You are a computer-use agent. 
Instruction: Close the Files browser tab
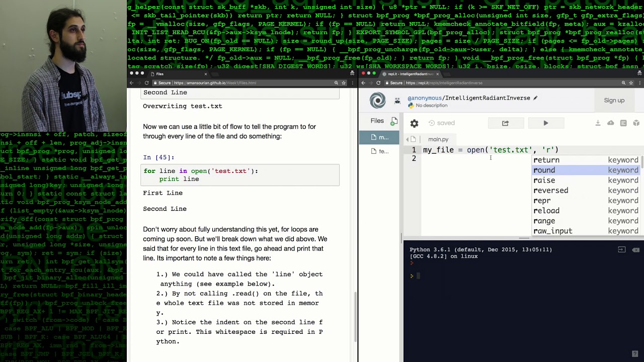pyautogui.click(x=205, y=74)
